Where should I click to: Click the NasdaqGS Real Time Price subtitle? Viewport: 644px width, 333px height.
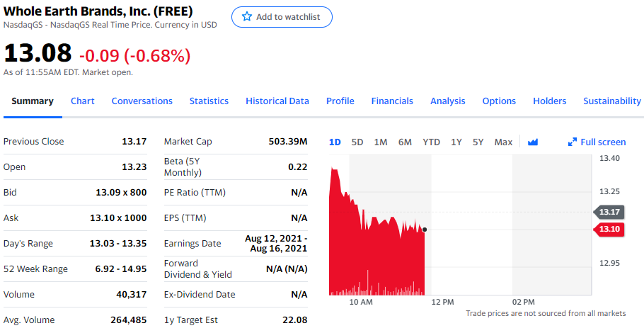tap(110, 25)
